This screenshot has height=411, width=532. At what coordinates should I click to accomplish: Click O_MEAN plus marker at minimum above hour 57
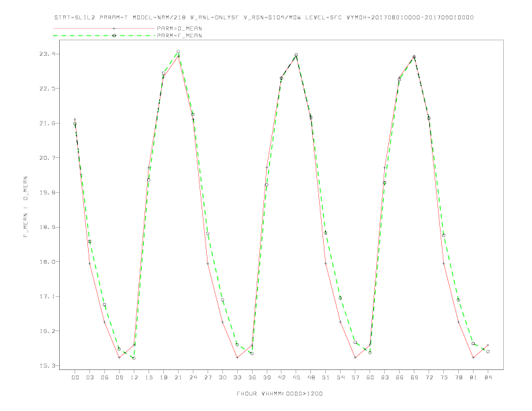click(355, 357)
